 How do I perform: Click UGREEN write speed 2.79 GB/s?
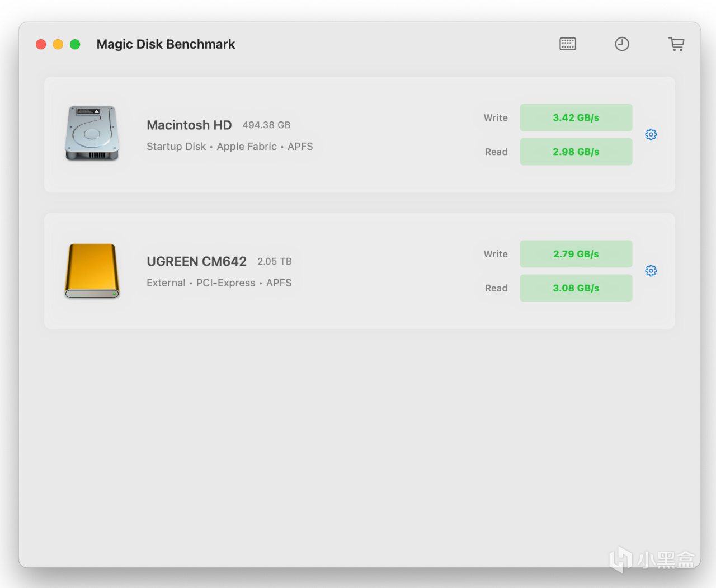point(576,254)
